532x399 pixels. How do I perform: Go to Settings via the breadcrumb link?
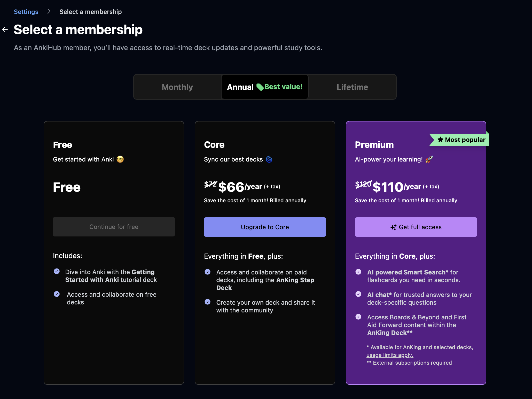[26, 12]
